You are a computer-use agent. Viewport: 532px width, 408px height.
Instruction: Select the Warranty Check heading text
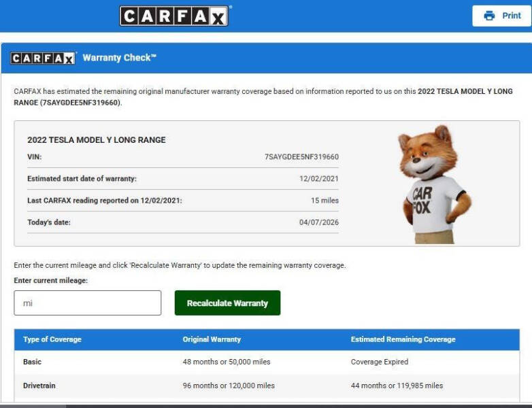click(x=119, y=58)
